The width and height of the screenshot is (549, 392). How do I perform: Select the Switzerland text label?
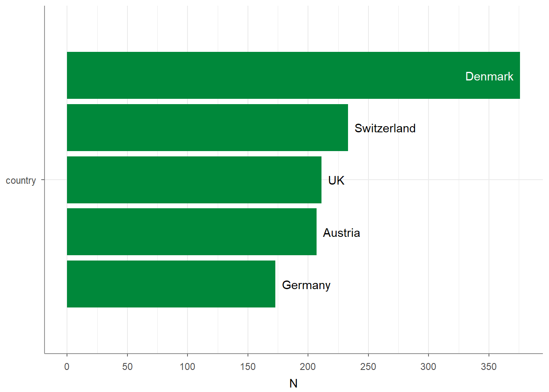[x=385, y=128]
